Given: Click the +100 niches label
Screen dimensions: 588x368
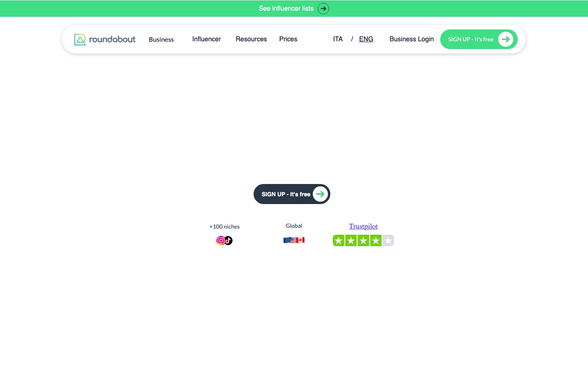Looking at the screenshot, I should 225,227.
